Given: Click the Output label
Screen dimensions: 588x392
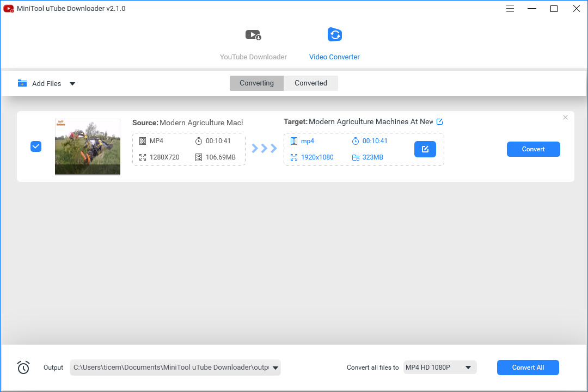Looking at the screenshot, I should 53,367.
